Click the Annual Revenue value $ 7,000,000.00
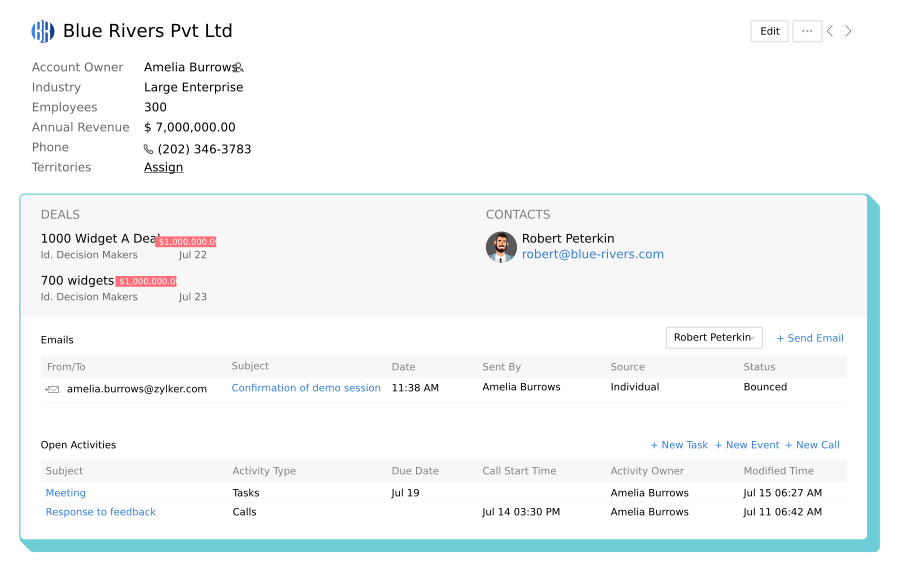The height and width of the screenshot is (572, 900). tap(190, 127)
